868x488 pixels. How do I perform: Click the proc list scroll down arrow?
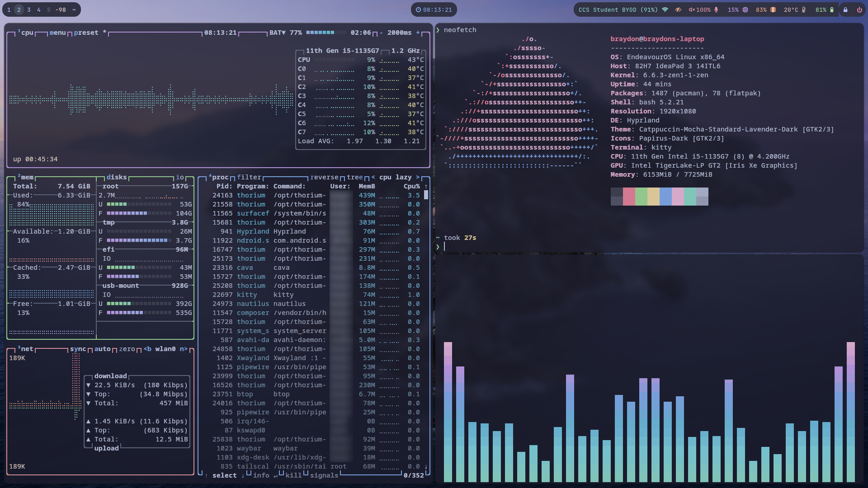tap(426, 466)
